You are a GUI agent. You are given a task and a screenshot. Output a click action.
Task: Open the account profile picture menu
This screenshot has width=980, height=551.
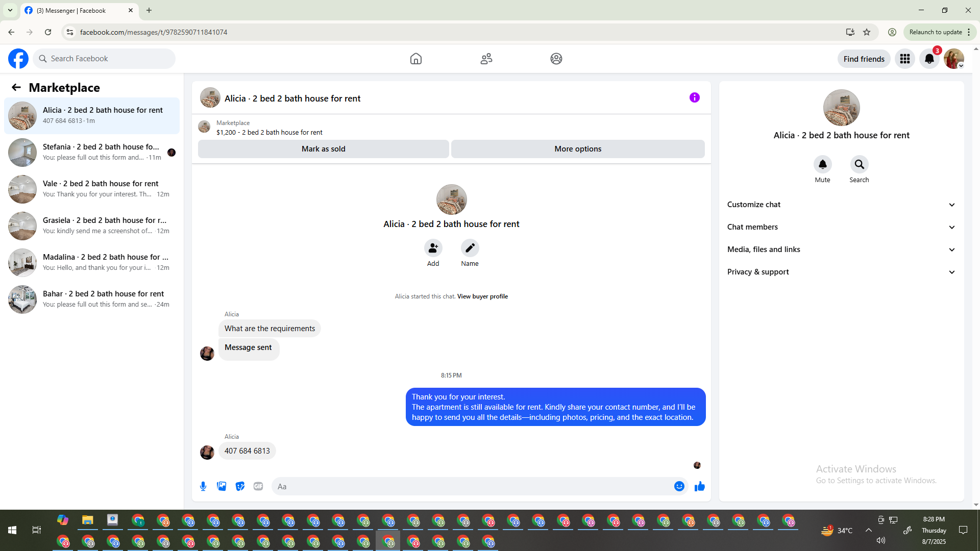click(954, 59)
